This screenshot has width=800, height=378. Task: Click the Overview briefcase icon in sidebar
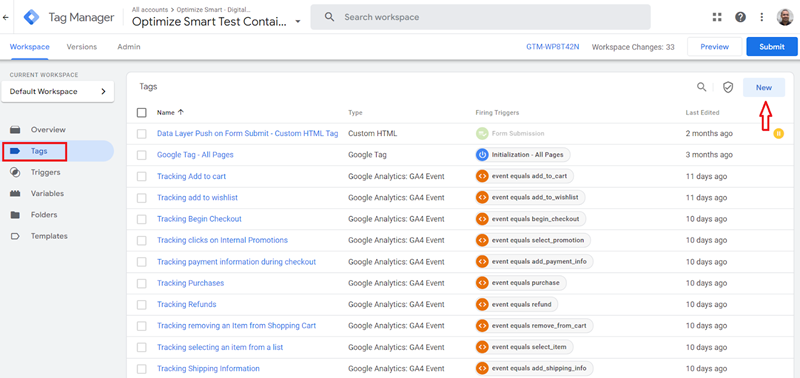click(15, 130)
